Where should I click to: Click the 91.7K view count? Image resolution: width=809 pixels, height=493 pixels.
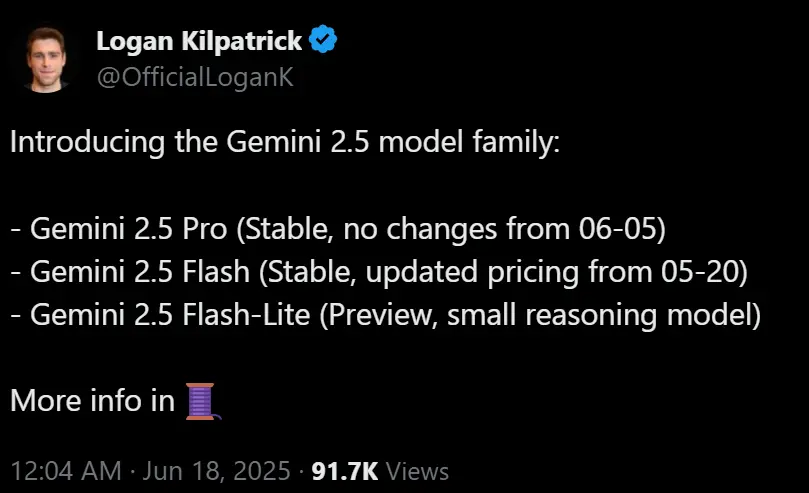pos(345,471)
